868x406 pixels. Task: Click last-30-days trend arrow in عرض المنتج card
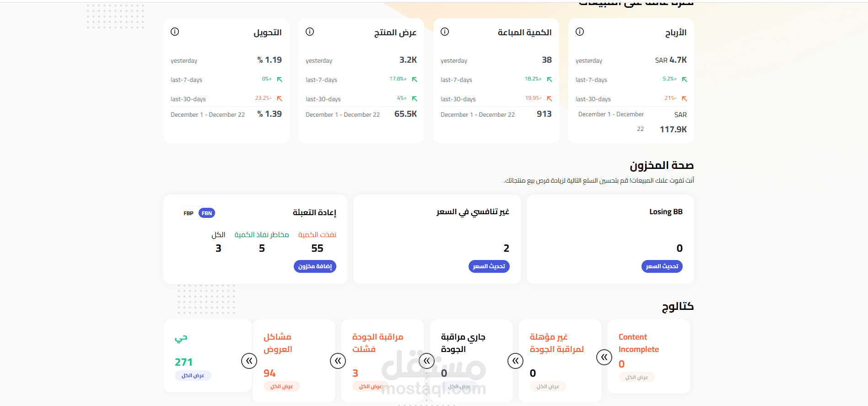(415, 98)
